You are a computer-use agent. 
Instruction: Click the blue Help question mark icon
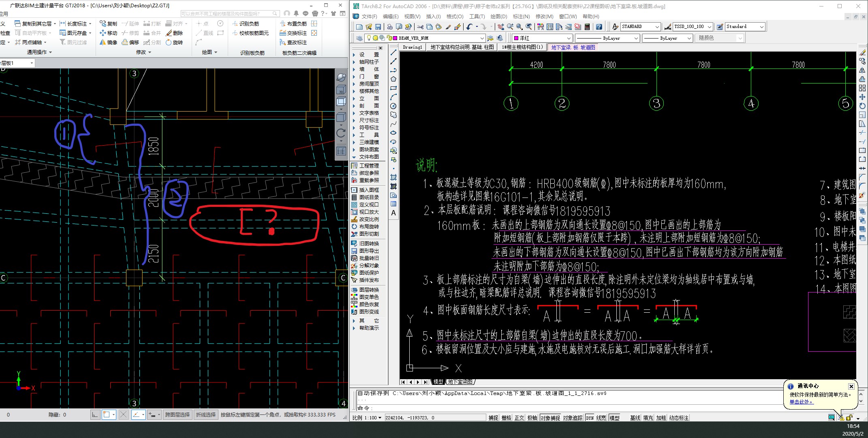click(x=599, y=27)
